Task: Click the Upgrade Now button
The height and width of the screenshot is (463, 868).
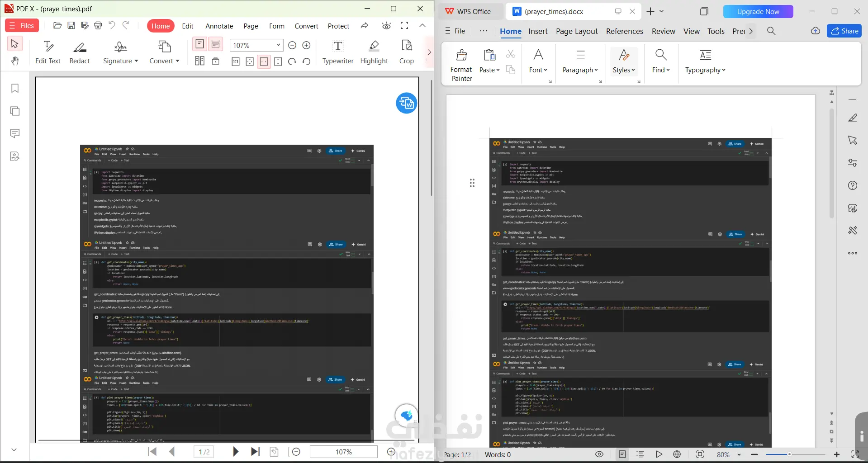Action: 758,12
